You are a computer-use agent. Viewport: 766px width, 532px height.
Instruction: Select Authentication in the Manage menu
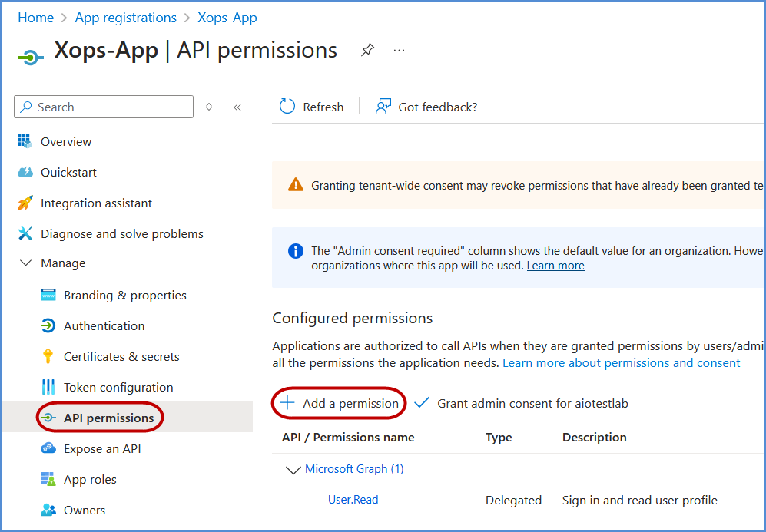tap(104, 325)
